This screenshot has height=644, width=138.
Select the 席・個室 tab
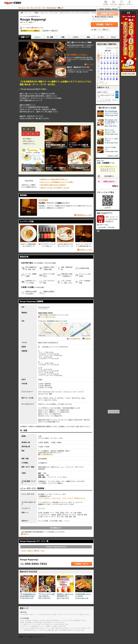(x=50, y=37)
